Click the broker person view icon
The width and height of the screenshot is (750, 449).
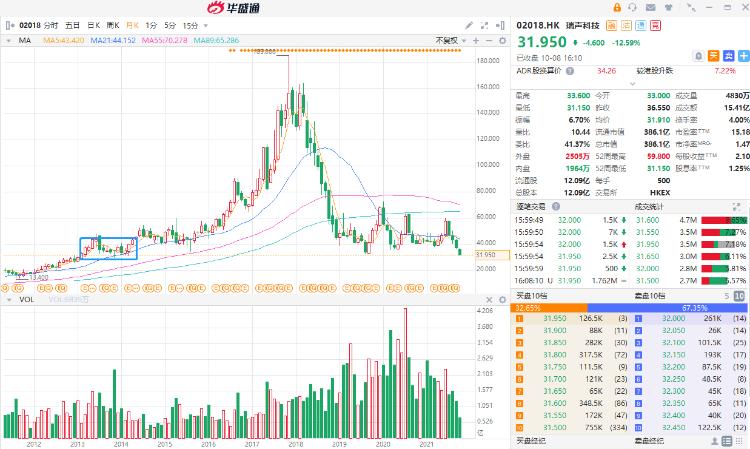coord(715,441)
